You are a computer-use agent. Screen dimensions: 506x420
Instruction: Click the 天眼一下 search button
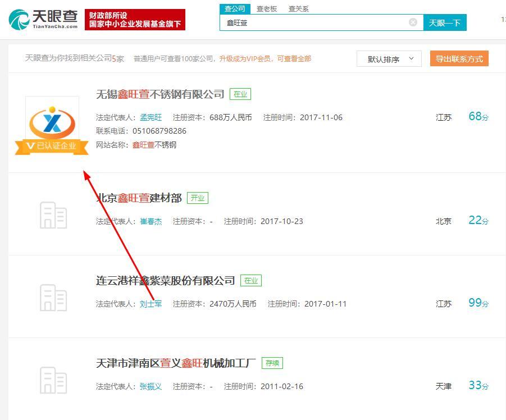tap(445, 22)
